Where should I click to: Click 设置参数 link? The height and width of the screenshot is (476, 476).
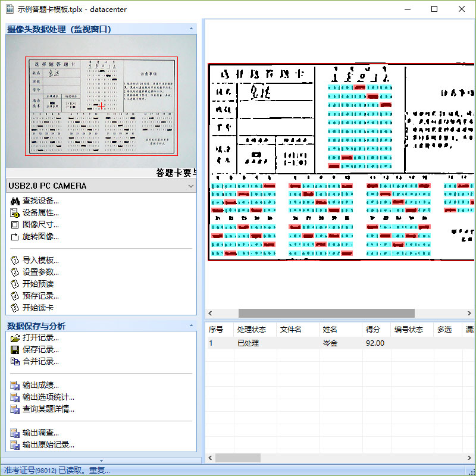point(40,272)
